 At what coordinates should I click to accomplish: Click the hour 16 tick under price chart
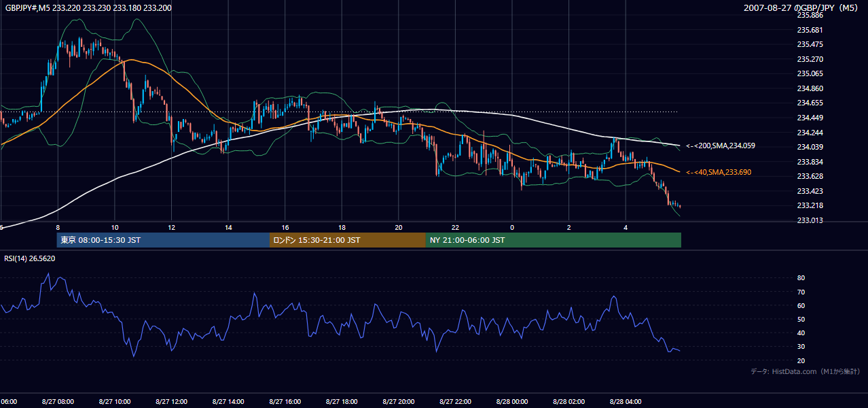(x=285, y=227)
